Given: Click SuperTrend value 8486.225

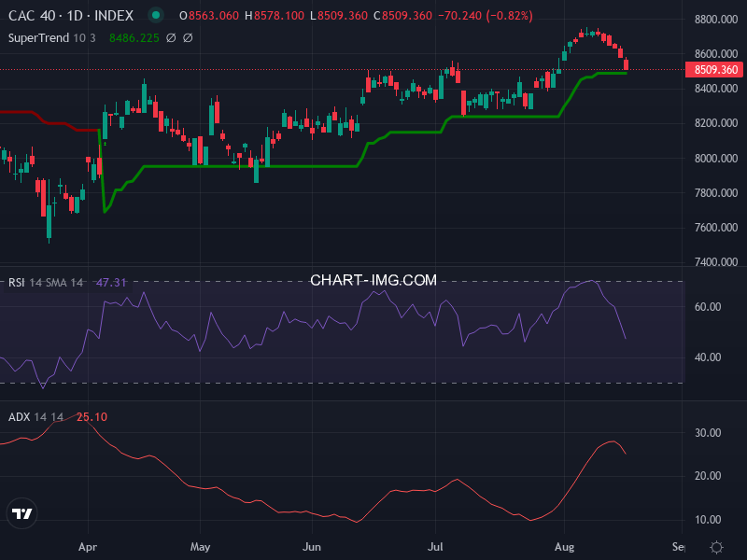Looking at the screenshot, I should pyautogui.click(x=134, y=38).
